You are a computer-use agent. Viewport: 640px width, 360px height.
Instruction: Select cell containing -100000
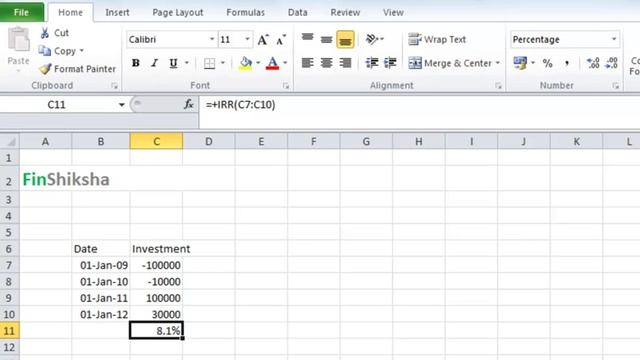click(x=156, y=265)
